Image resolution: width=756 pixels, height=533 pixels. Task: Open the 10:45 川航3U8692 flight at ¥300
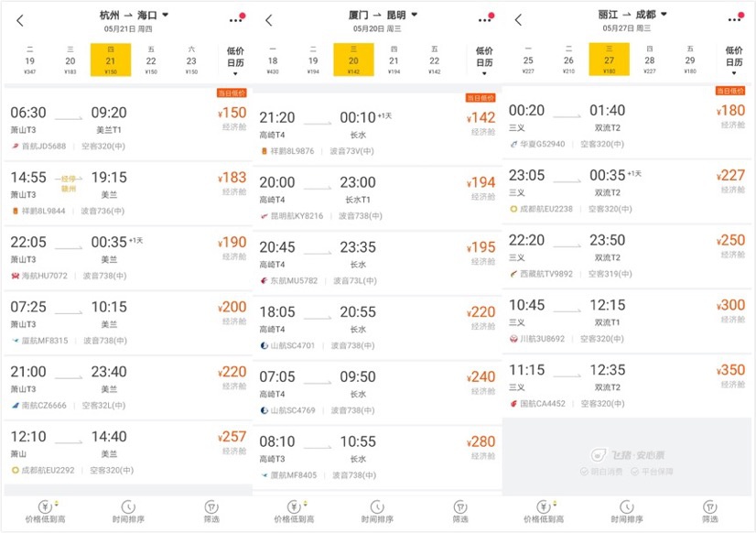[626, 321]
